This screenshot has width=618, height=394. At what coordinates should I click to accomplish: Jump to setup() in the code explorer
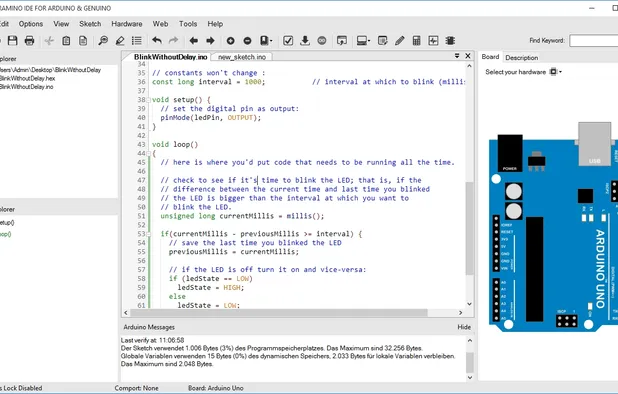click(x=7, y=223)
